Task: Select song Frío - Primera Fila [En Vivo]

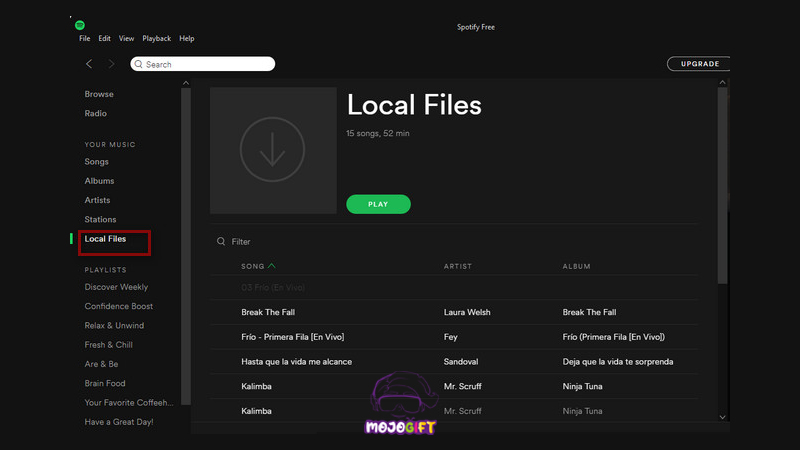Action: tap(293, 337)
